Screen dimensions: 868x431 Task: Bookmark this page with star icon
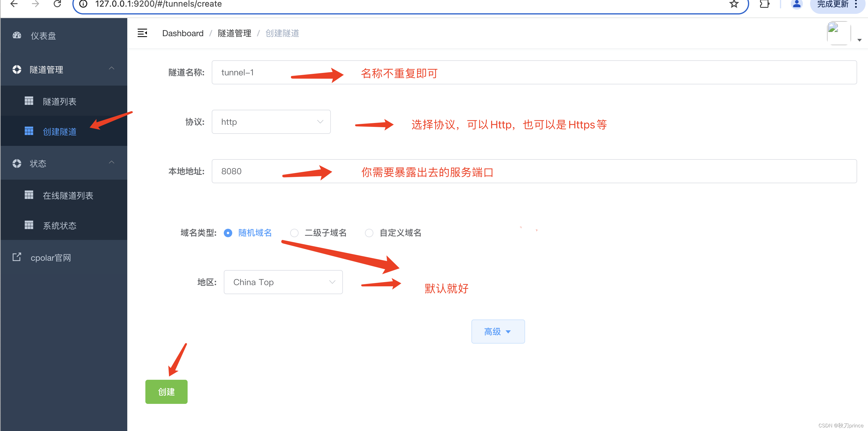point(734,4)
